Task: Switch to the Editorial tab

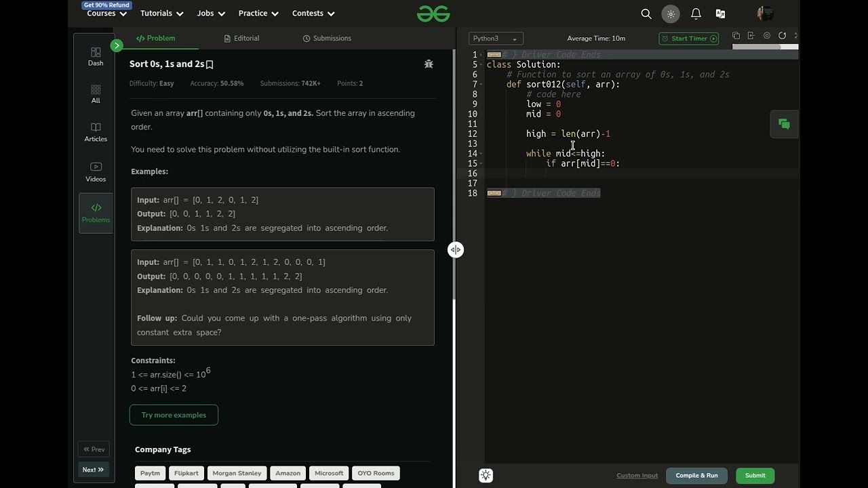Action: [x=242, y=39]
